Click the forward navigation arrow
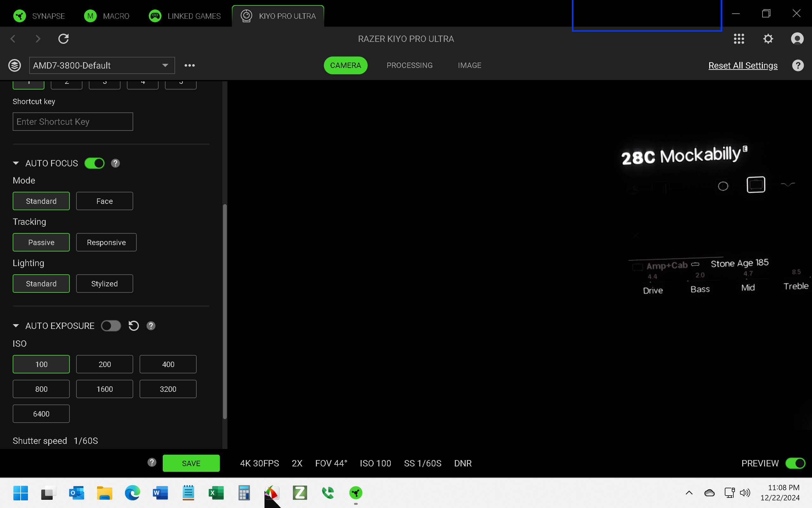The height and width of the screenshot is (508, 812). (x=37, y=39)
